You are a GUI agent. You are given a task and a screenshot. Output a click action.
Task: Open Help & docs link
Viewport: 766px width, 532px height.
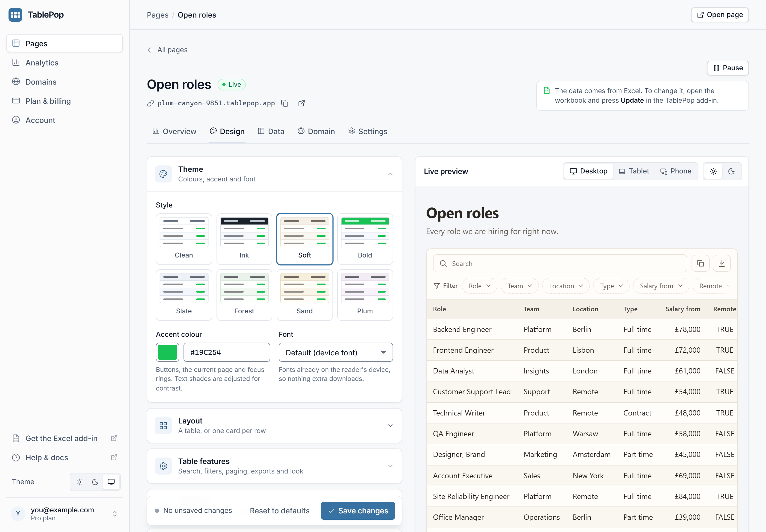[x=64, y=457]
